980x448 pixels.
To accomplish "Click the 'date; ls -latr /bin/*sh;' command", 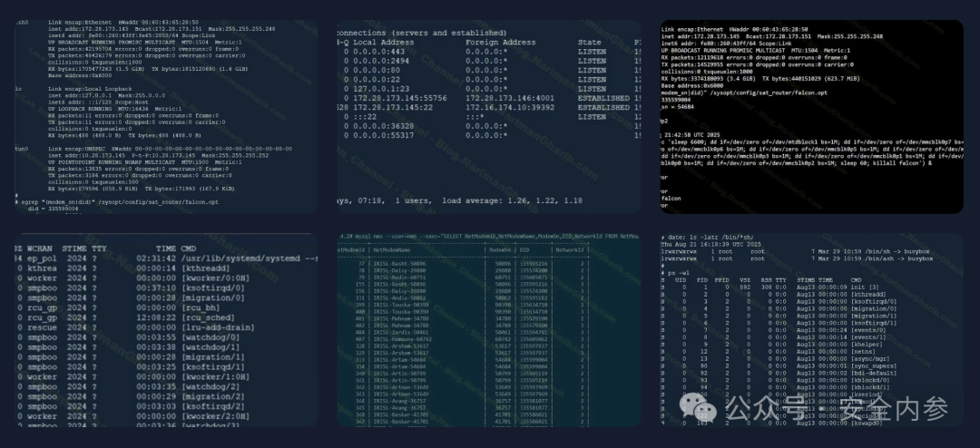I will pyautogui.click(x=707, y=237).
